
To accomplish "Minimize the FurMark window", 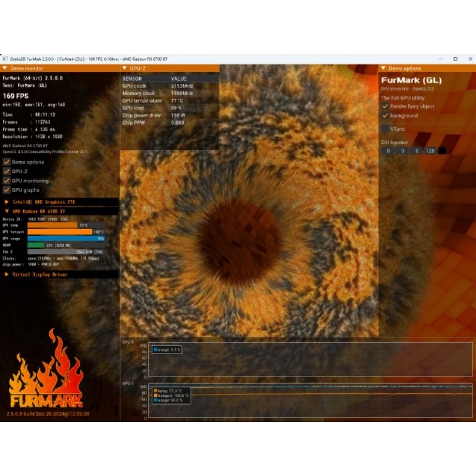I will coord(440,59).
